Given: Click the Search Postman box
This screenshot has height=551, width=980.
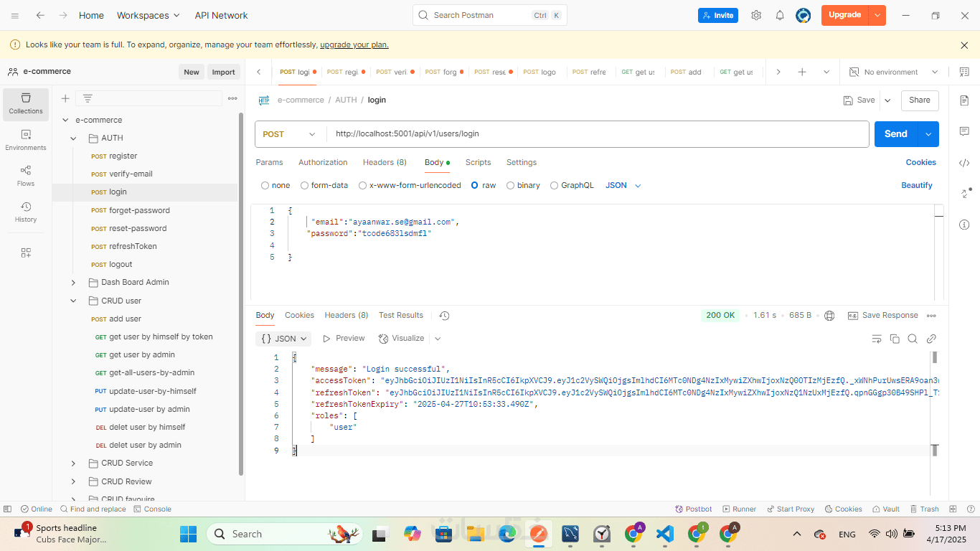Looking at the screenshot, I should [x=489, y=15].
